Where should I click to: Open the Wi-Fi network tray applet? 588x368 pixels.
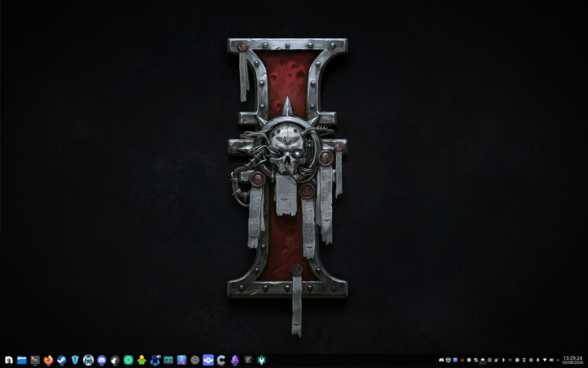(x=544, y=360)
